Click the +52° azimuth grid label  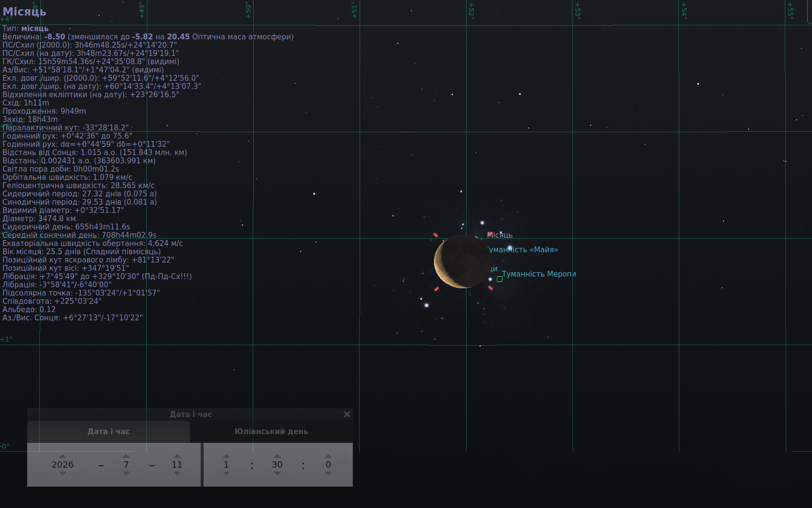471,10
